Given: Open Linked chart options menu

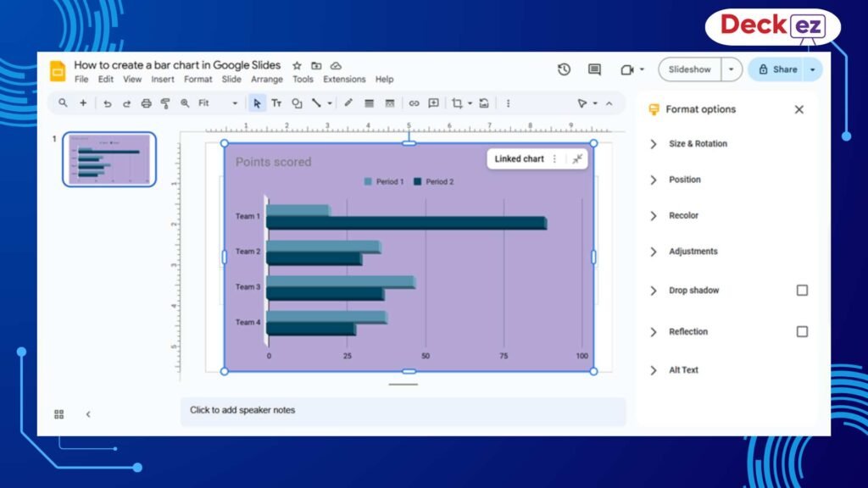Looking at the screenshot, I should point(555,158).
